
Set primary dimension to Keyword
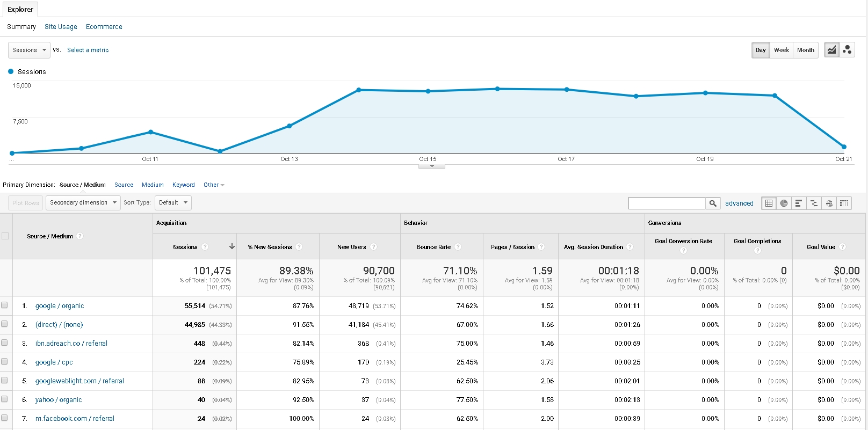coord(184,185)
